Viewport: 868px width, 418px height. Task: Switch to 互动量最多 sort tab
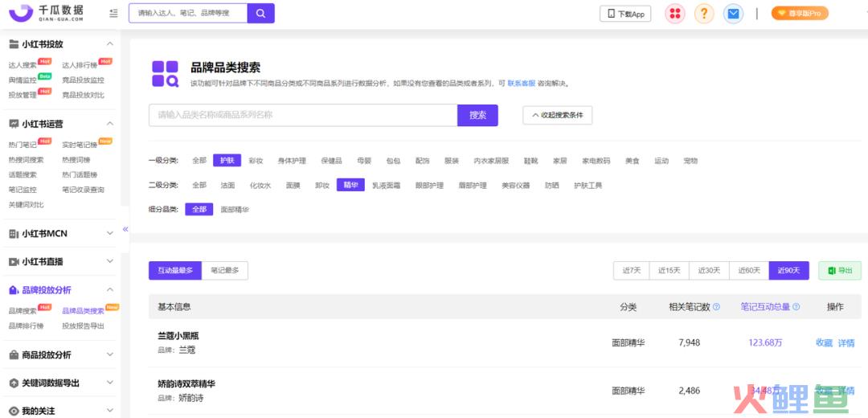click(x=175, y=270)
